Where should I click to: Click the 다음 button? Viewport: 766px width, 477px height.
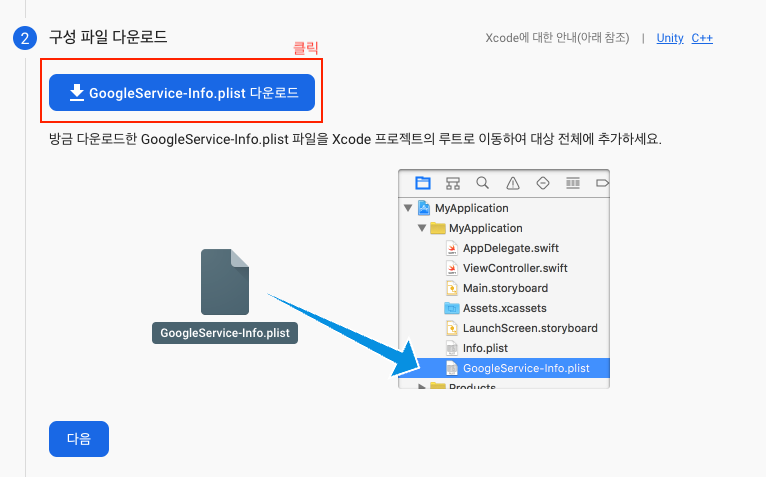coord(79,438)
